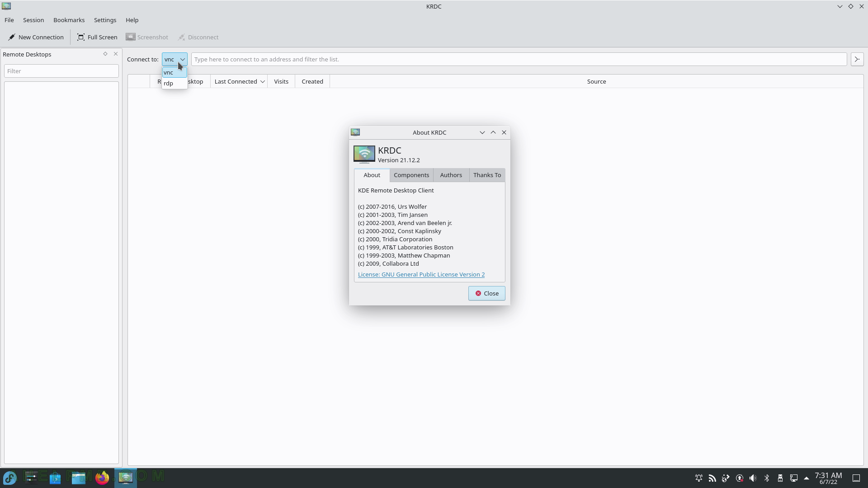Minimize the KRDC main window
The image size is (868, 488).
click(x=840, y=6)
